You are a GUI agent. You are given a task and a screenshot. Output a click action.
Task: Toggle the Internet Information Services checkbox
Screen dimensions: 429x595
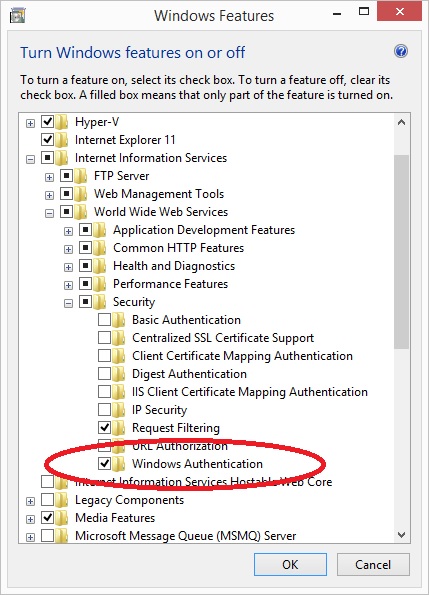47,157
